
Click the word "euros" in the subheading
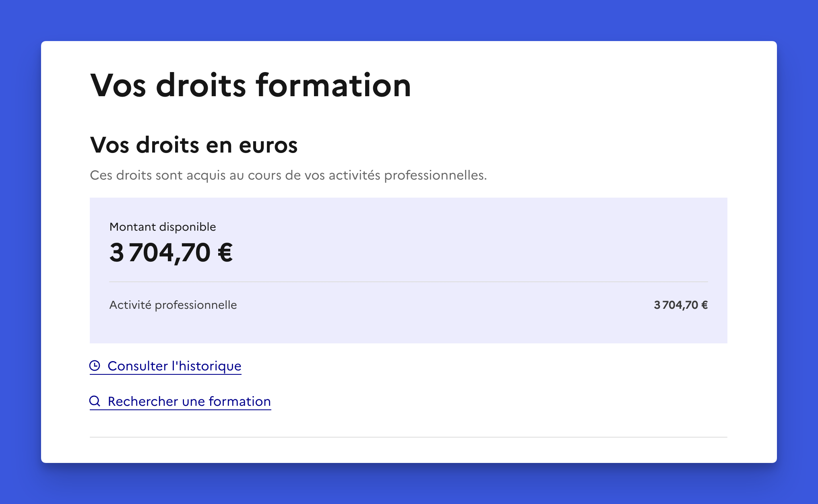[268, 145]
